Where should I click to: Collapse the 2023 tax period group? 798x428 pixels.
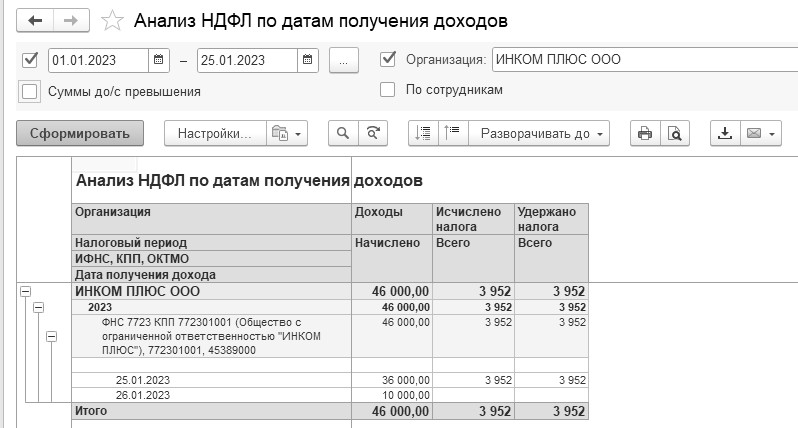38,307
